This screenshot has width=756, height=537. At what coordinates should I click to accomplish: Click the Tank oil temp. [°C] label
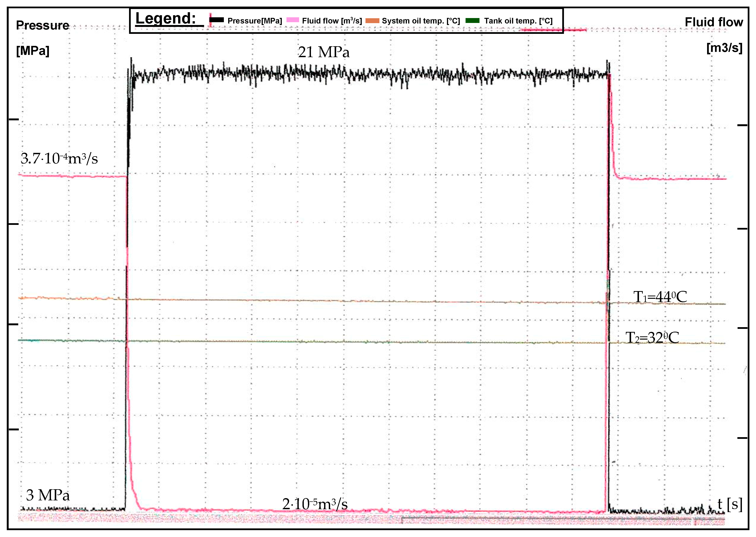point(518,21)
